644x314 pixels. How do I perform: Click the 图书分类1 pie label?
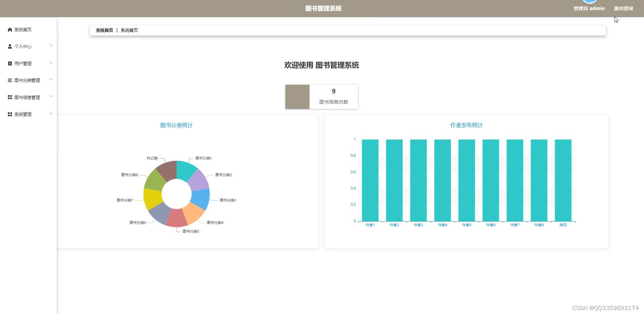coord(204,158)
